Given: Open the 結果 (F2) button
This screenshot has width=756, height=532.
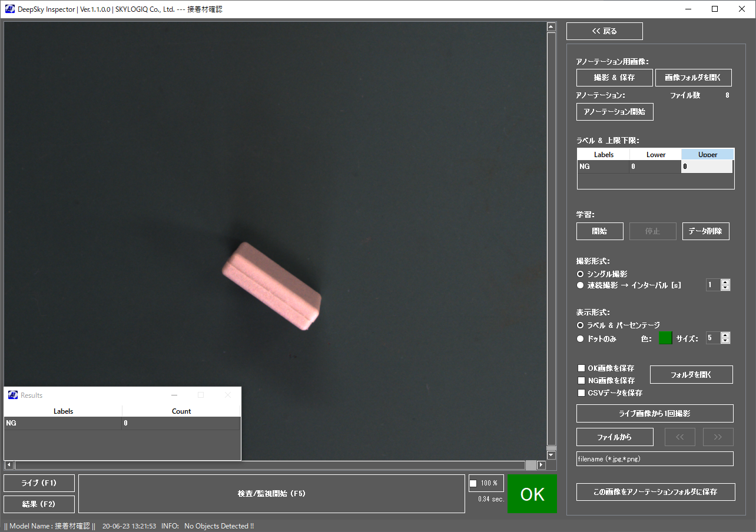Looking at the screenshot, I should (39, 504).
